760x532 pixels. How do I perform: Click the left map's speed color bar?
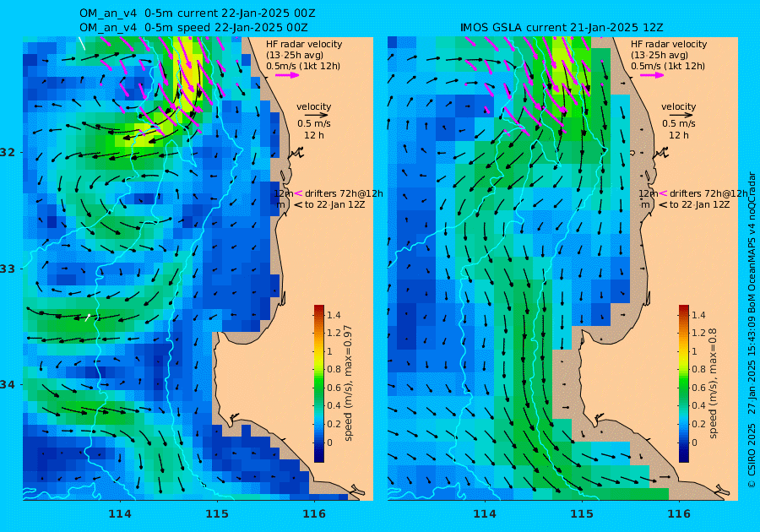(319, 383)
